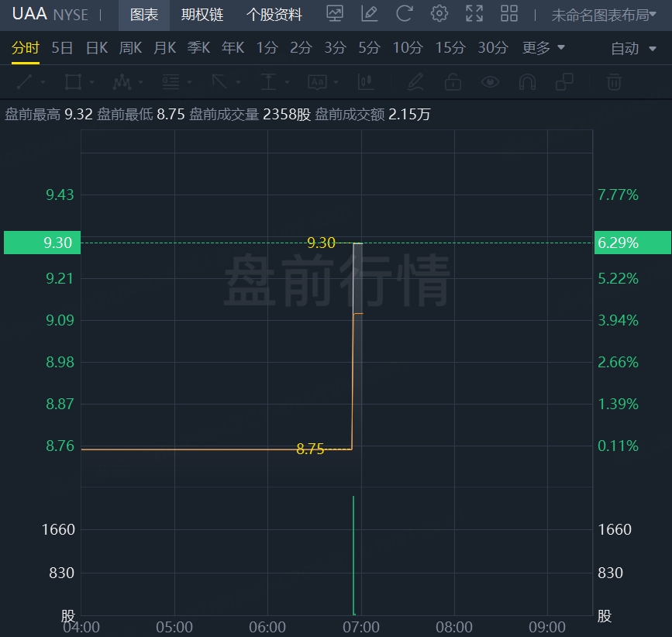
Task: Select the 月K timeframe
Action: (x=164, y=47)
